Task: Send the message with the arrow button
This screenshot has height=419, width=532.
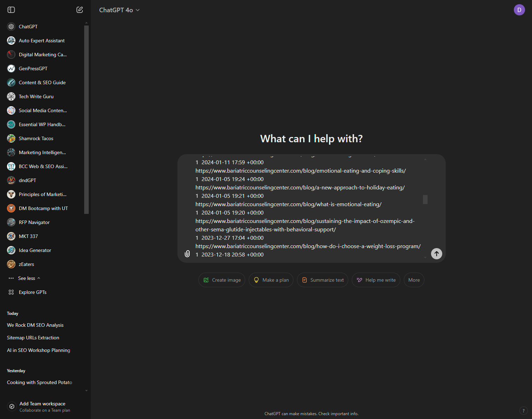Action: coord(437,254)
